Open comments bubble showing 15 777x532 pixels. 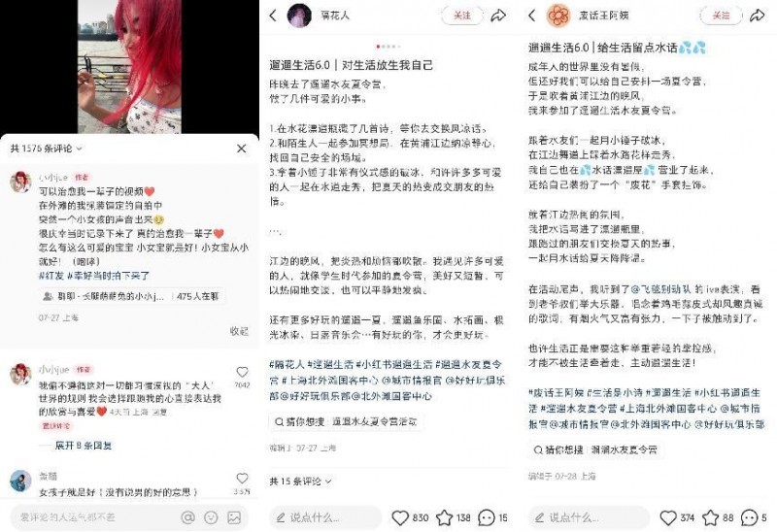pos(487,517)
